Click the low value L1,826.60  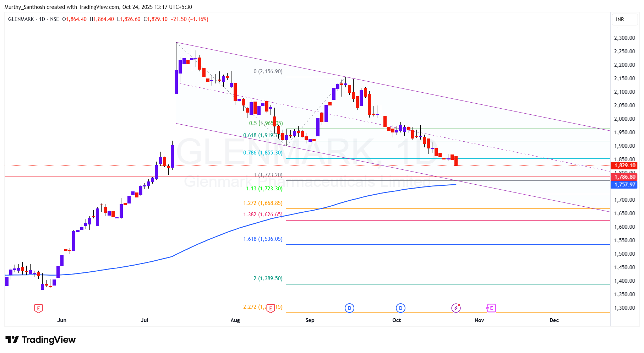[x=129, y=19]
